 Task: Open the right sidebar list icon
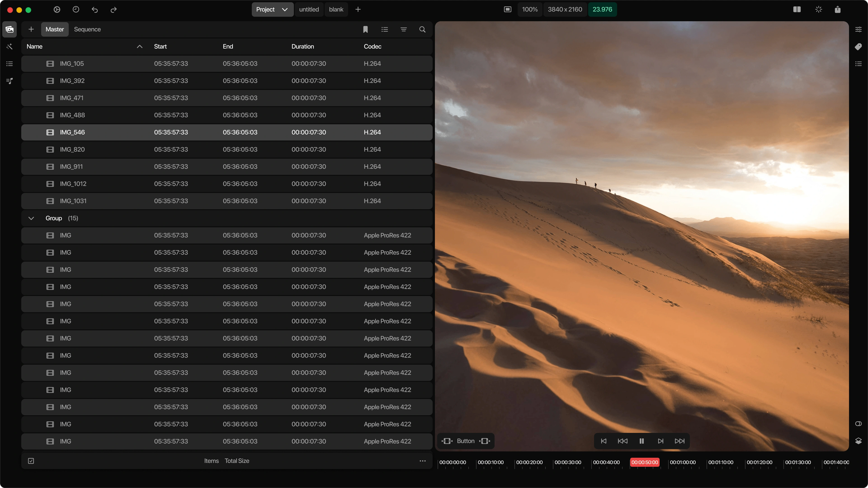point(858,64)
